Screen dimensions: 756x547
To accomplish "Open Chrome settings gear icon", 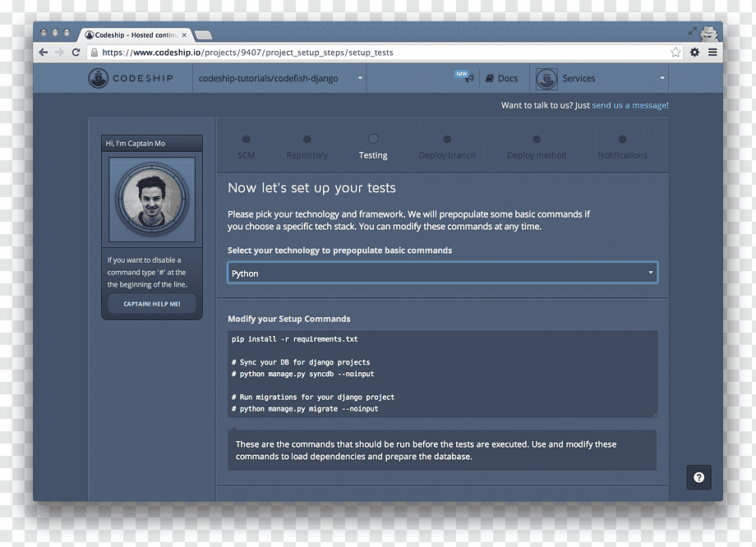I will (x=694, y=52).
